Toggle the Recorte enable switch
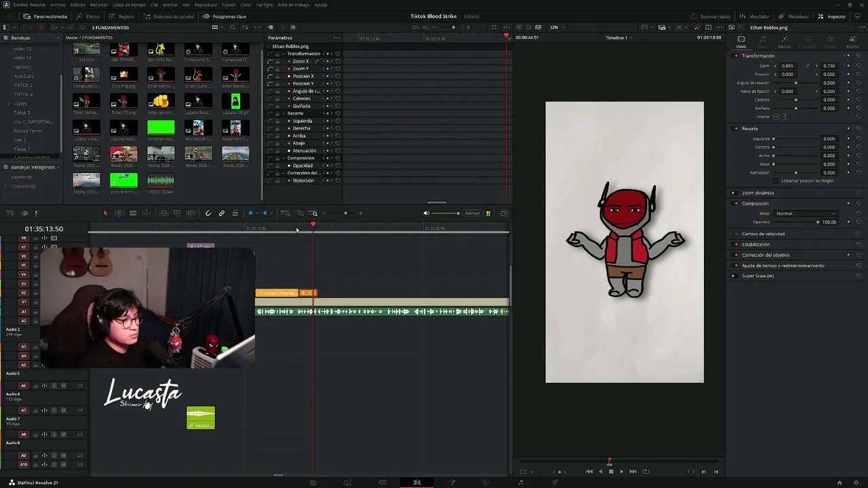 pyautogui.click(x=736, y=128)
